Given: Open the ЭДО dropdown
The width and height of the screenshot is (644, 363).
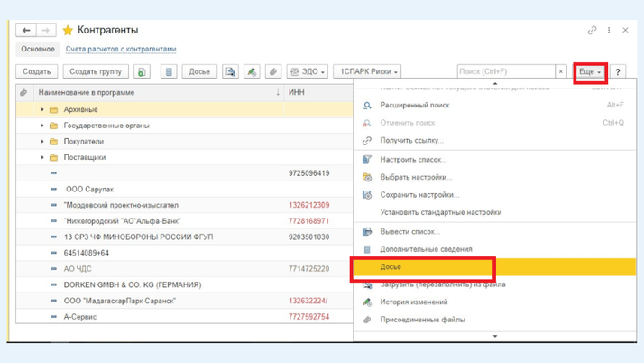Looking at the screenshot, I should [x=308, y=71].
